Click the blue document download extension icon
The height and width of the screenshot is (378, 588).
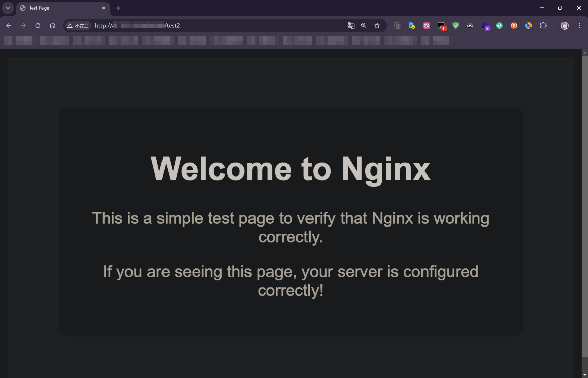[412, 26]
